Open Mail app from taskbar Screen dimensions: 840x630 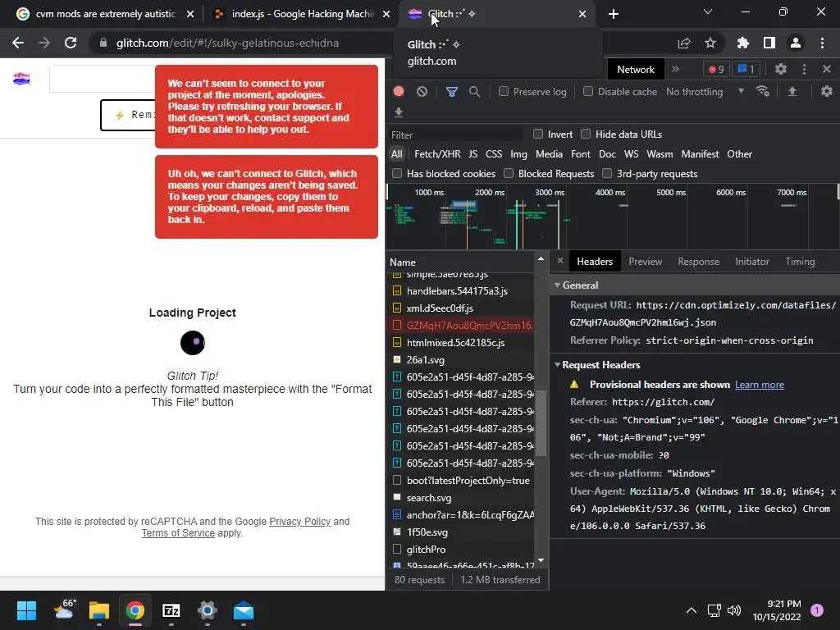(244, 610)
